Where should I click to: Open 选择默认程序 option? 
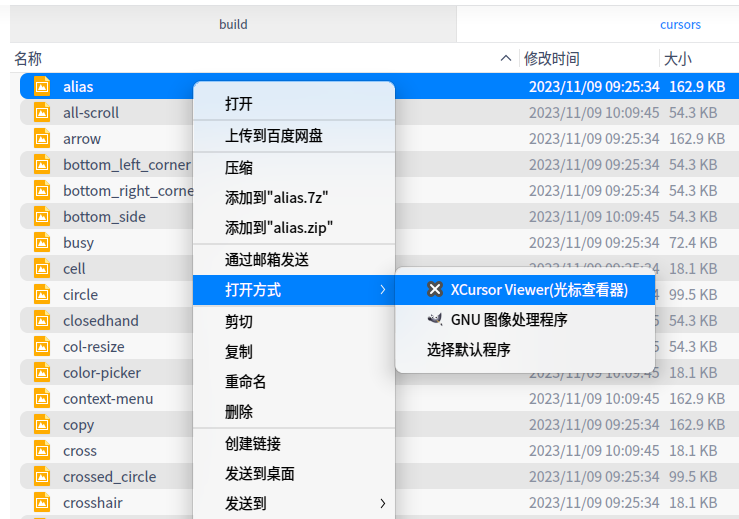click(x=469, y=350)
